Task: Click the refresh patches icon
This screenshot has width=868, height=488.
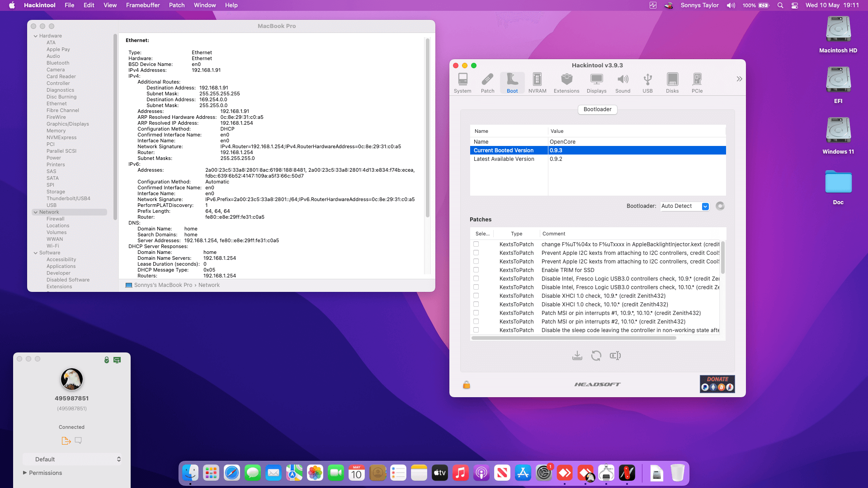Action: click(x=596, y=356)
